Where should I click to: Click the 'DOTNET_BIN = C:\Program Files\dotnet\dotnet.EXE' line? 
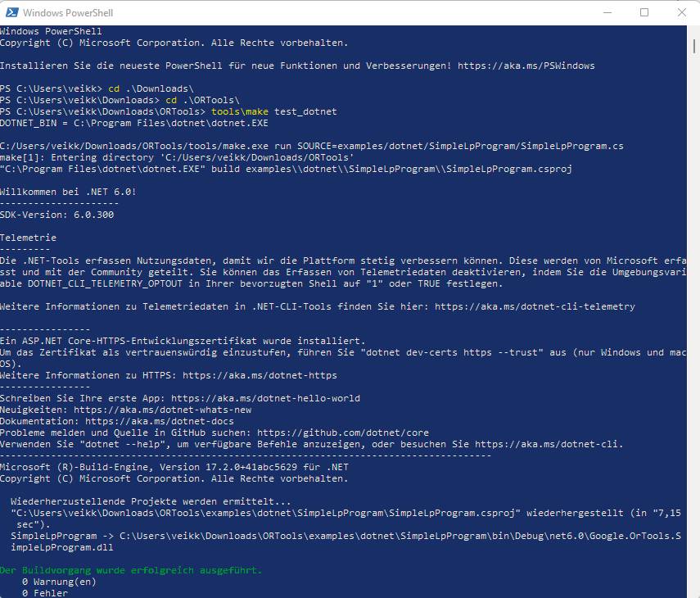(134, 123)
